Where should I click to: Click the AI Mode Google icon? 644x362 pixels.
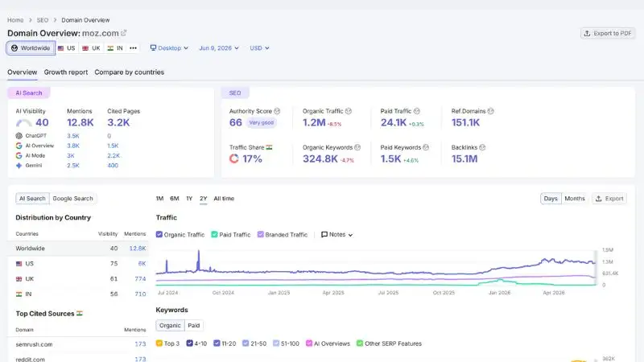coord(19,155)
